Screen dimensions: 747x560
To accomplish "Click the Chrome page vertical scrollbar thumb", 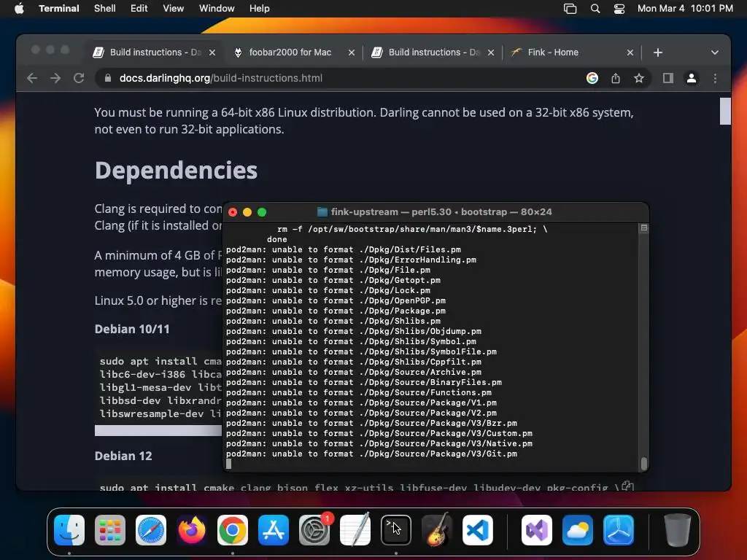I will (725, 111).
